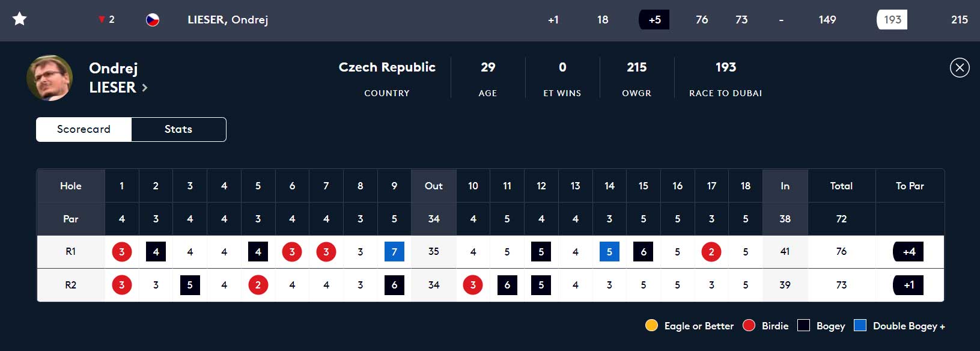Click the +5 total score badge
The width and height of the screenshot is (980, 351).
click(x=654, y=20)
